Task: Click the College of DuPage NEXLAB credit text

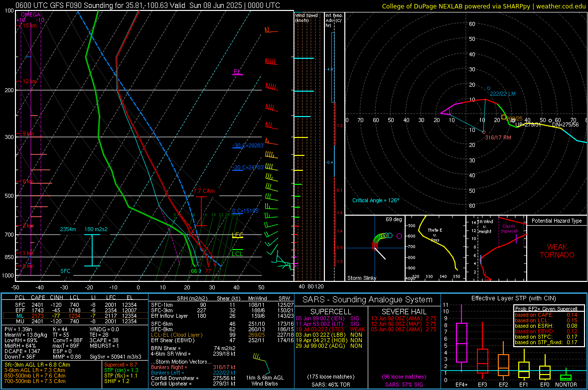Action: point(484,6)
